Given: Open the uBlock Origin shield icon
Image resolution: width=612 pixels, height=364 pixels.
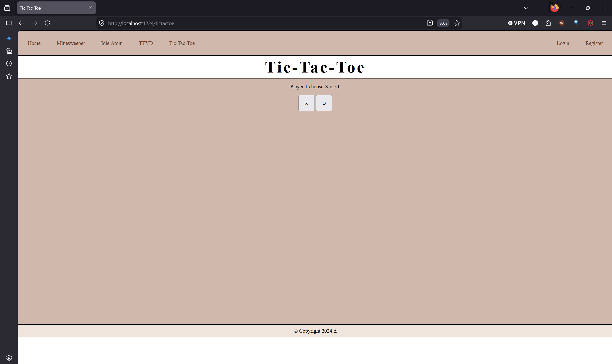Looking at the screenshot, I should (x=562, y=23).
